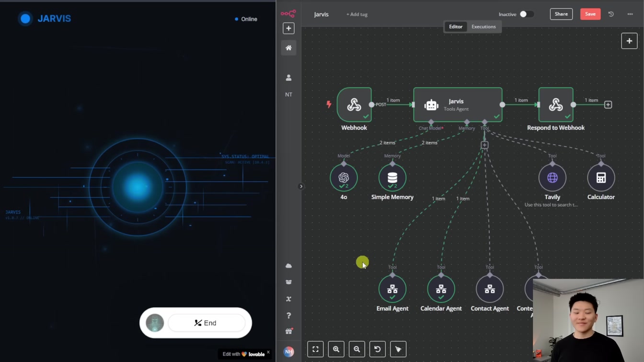This screenshot has width=644, height=362.
Task: Select the Simple Memory node
Action: tap(392, 178)
